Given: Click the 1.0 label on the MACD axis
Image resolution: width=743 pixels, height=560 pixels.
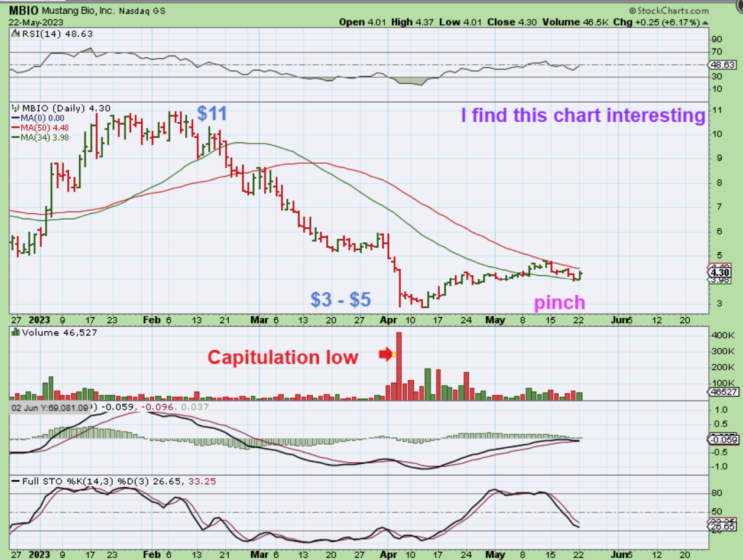Looking at the screenshot, I should pos(720,409).
